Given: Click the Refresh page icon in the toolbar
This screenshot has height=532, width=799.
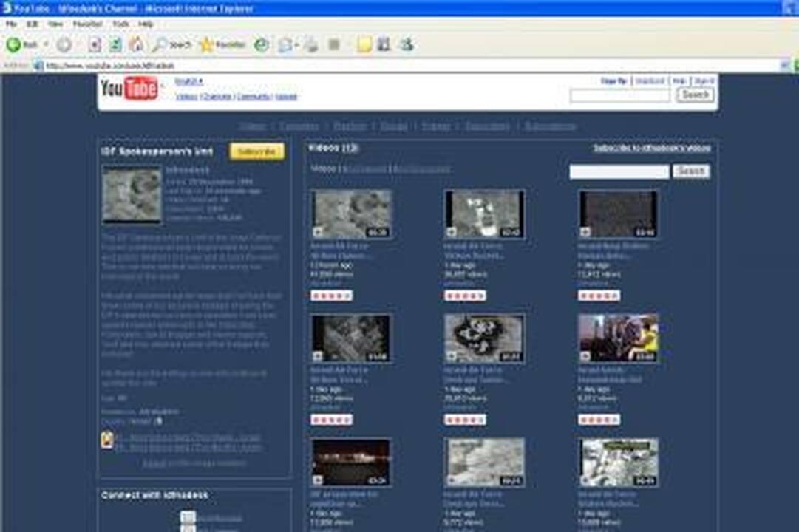Looking at the screenshot, I should point(115,45).
